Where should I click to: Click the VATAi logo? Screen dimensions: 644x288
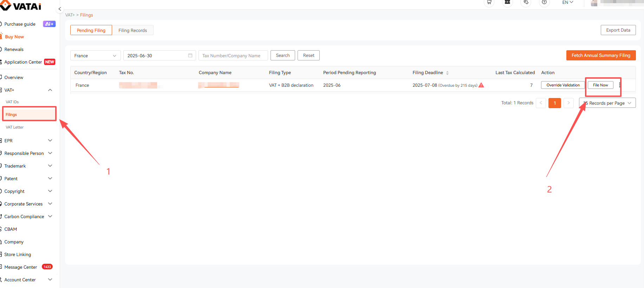click(x=21, y=5)
